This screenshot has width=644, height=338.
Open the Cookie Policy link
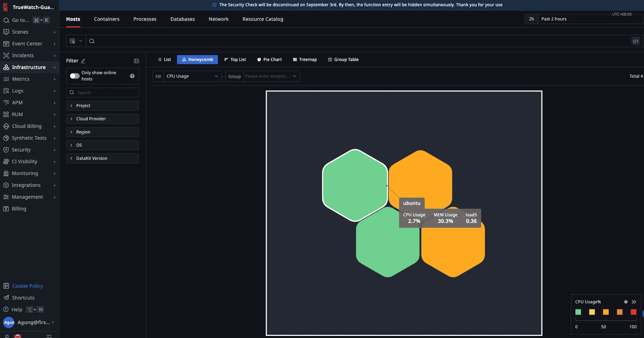(27, 286)
